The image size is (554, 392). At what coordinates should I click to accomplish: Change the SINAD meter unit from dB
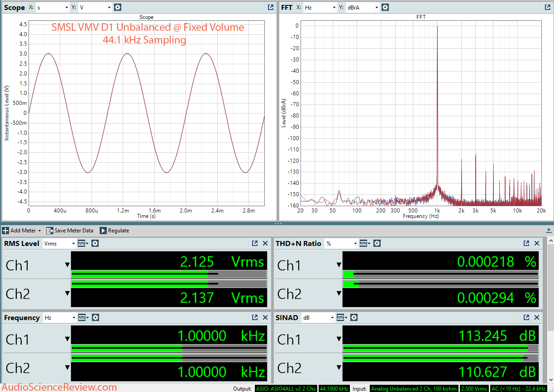[x=318, y=317]
